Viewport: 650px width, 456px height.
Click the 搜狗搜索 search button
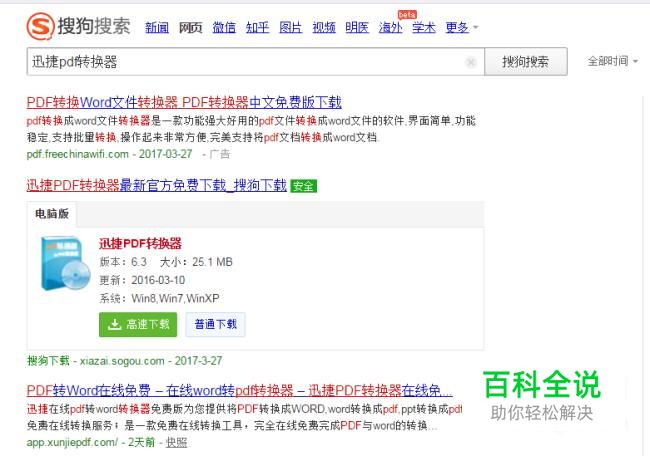coord(526,62)
